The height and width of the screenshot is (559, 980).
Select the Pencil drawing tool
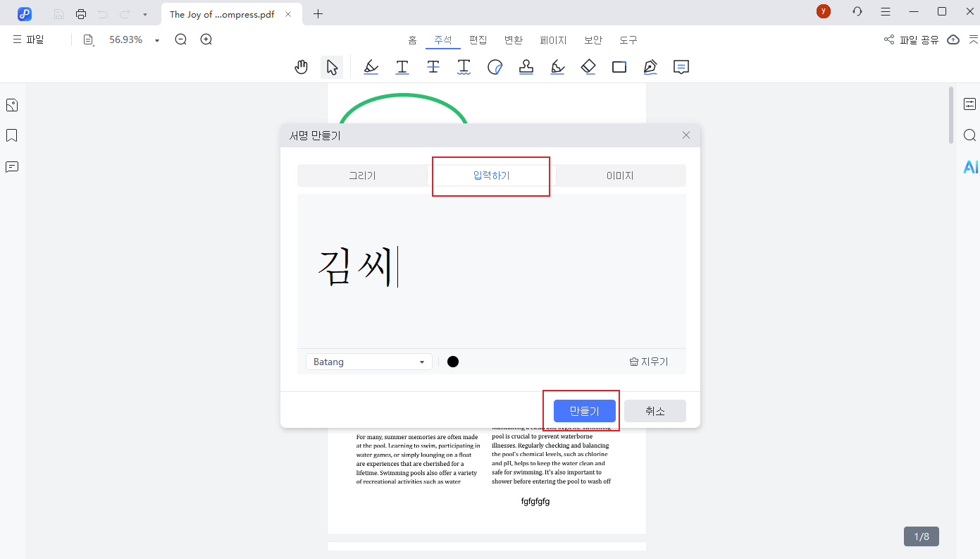[x=557, y=67]
